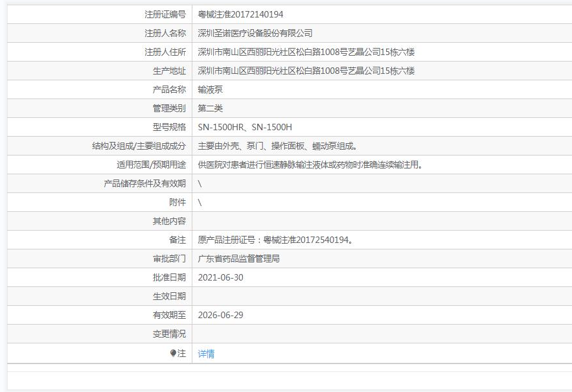Select product name 输液泵

tap(210, 89)
